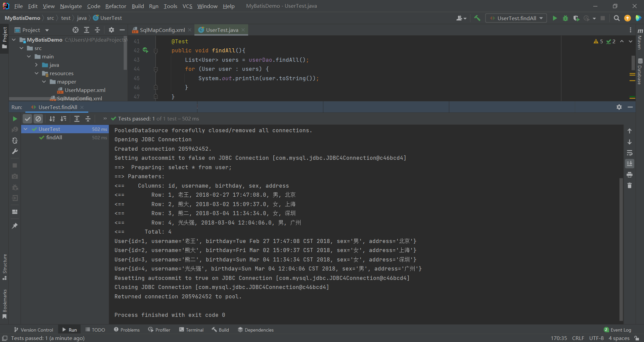This screenshot has height=342, width=644.
Task: Print console output icon
Action: tap(630, 175)
